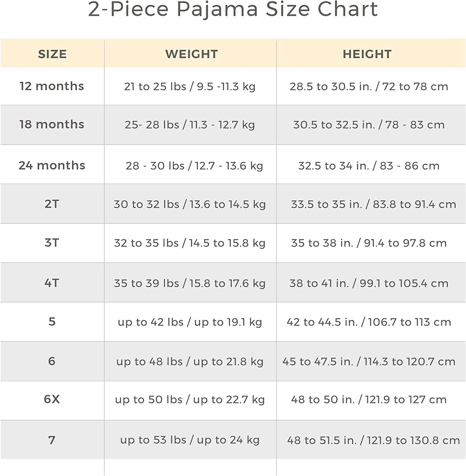Click the 30 to 32 lbs weight cell

tap(190, 204)
